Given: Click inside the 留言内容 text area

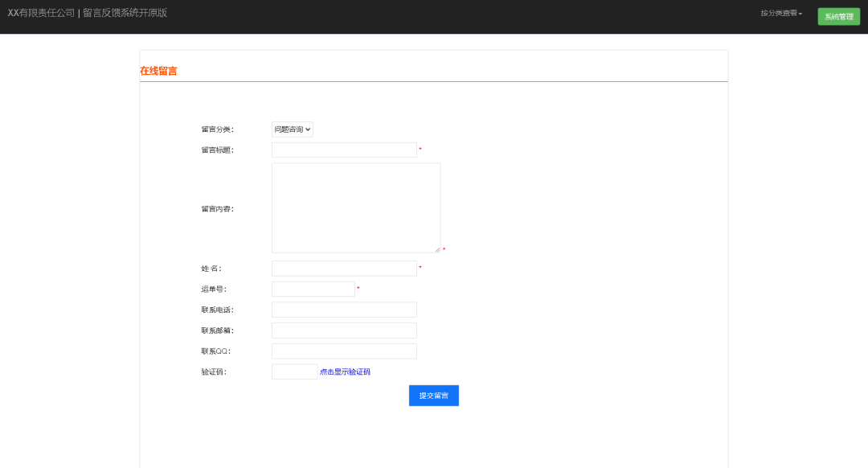Looking at the screenshot, I should pos(355,207).
